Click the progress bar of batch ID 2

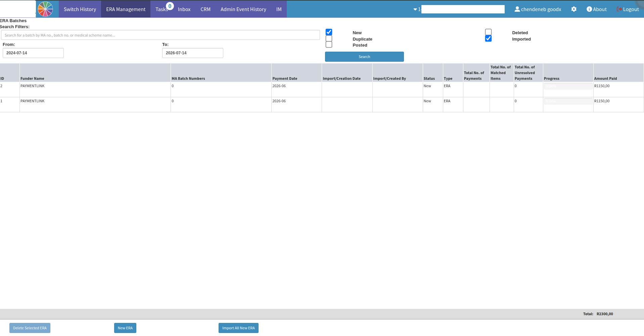coord(568,86)
